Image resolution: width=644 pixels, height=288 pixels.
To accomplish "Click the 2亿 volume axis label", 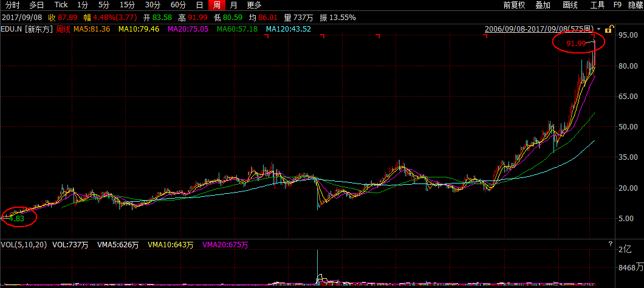I will [x=625, y=249].
